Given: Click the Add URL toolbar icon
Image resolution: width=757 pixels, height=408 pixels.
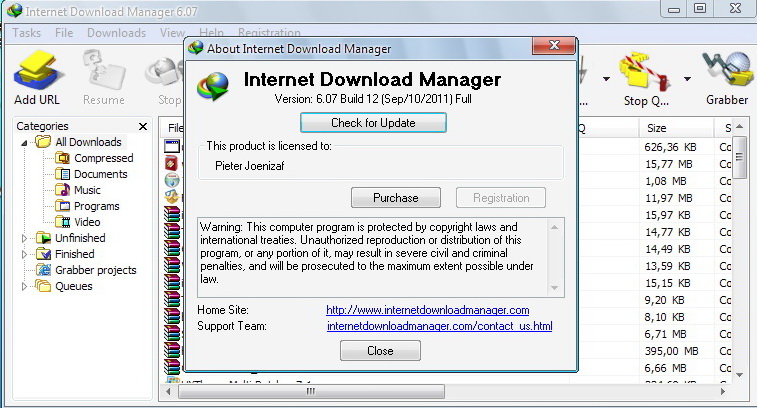Looking at the screenshot, I should tap(38, 71).
